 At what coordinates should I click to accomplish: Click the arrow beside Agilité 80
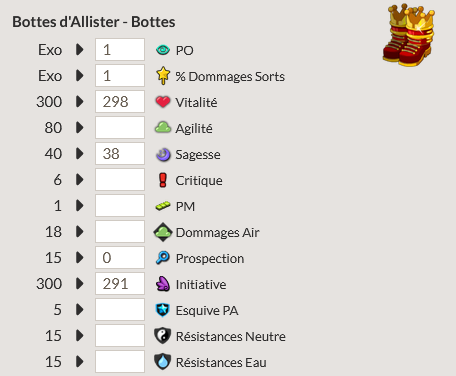point(79,127)
